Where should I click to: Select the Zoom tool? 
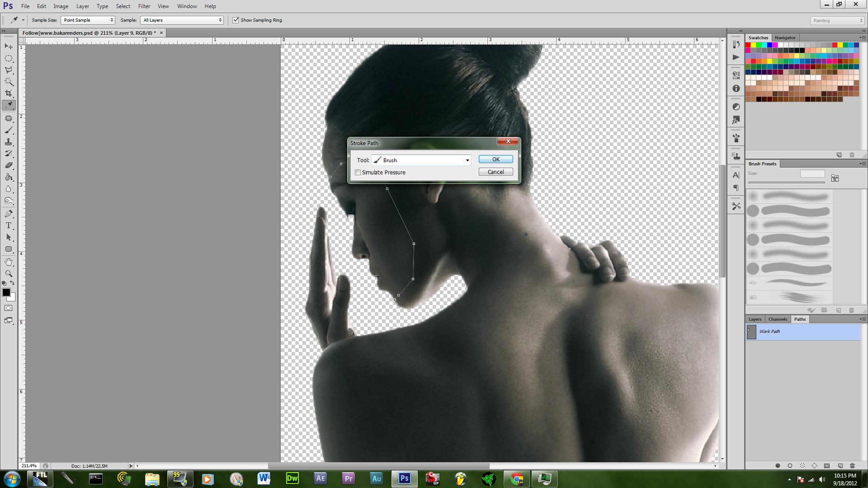point(9,274)
